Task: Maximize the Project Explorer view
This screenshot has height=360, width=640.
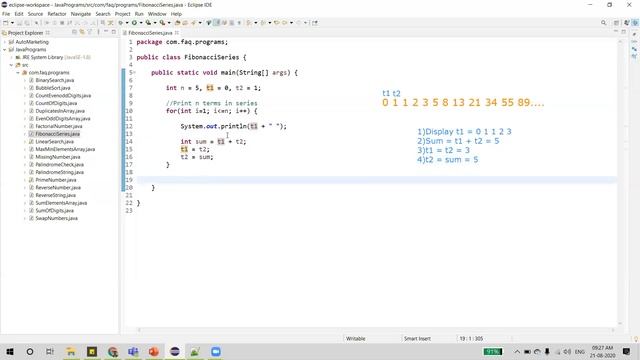Action: 113,32
